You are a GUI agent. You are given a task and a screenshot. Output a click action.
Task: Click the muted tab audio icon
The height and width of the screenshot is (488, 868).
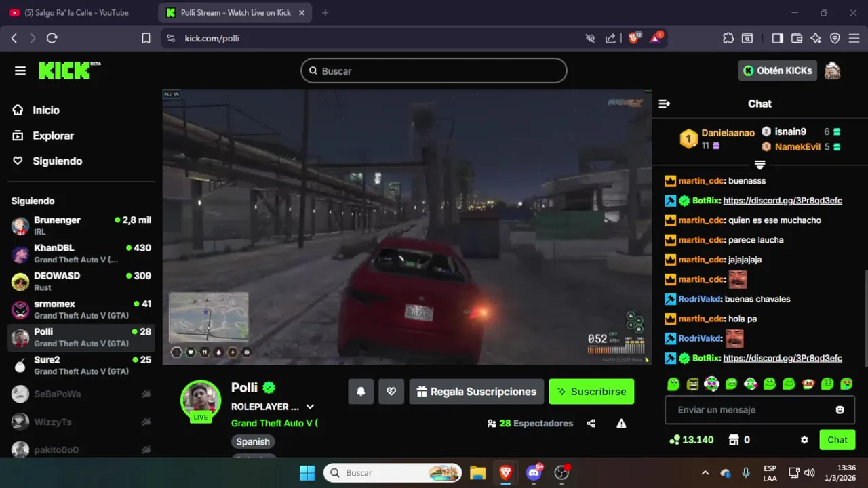[590, 39]
